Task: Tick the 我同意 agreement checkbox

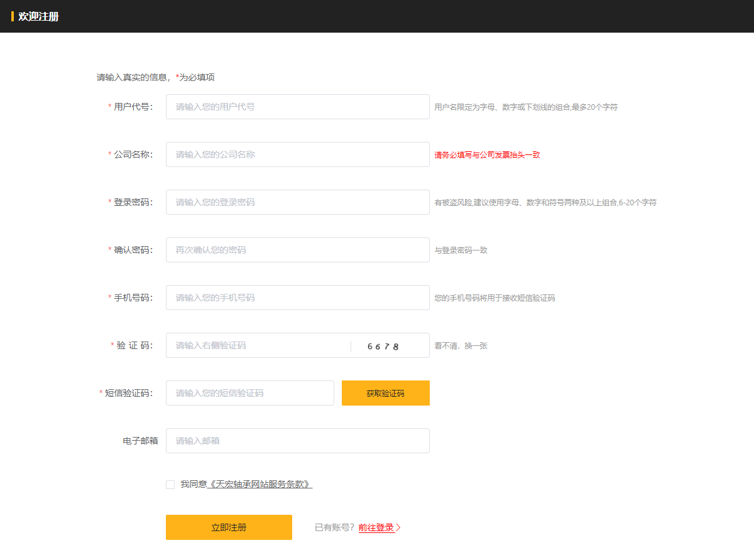Action: 170,485
